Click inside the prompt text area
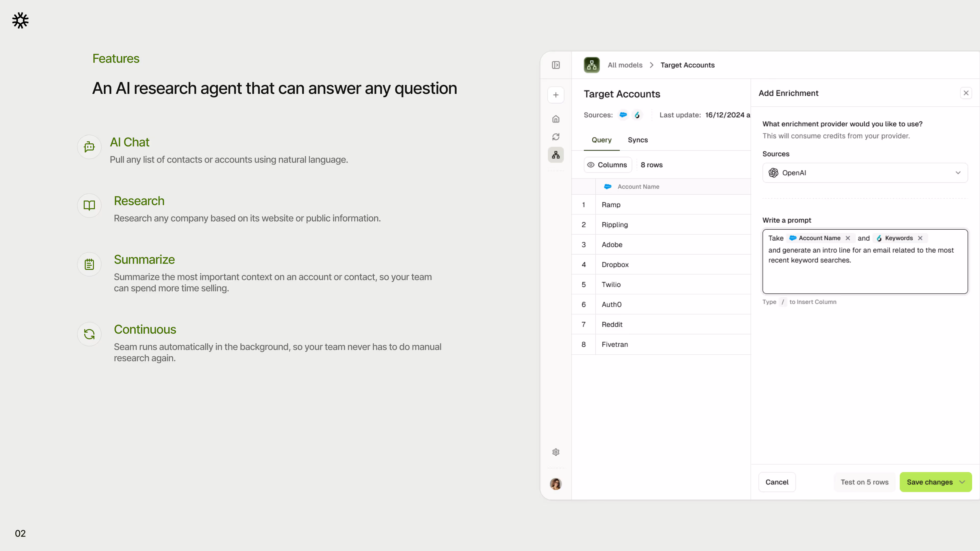Viewport: 980px width, 551px height. (x=865, y=262)
